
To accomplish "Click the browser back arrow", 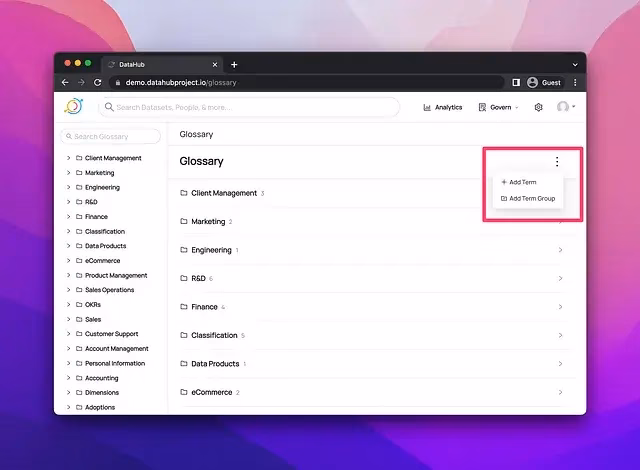I will click(x=66, y=82).
